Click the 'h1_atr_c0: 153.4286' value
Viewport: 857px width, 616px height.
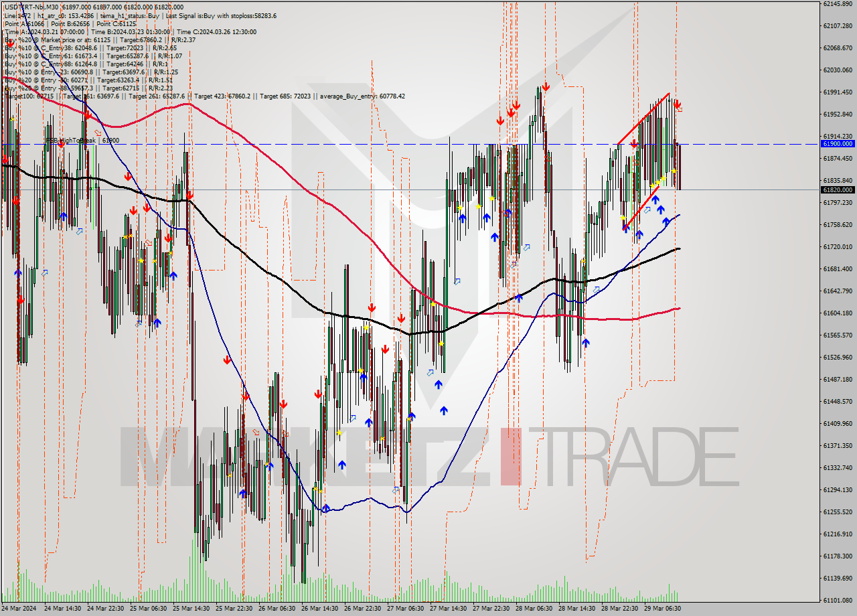66,15
